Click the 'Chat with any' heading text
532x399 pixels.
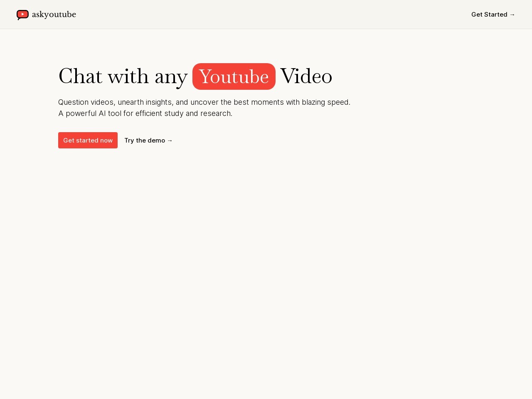(123, 76)
